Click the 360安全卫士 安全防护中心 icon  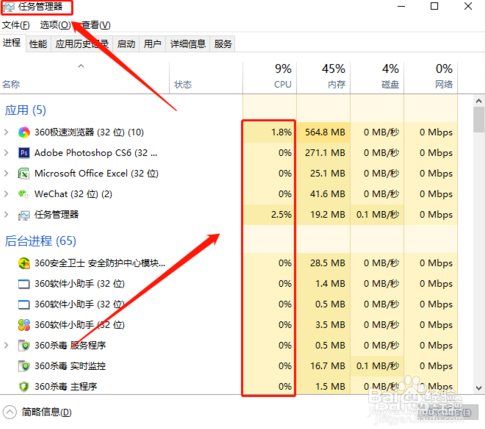pos(24,263)
